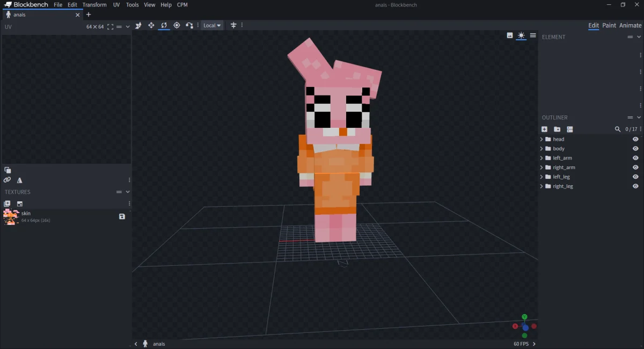Click the import texture icon in the Textures panel
Image resolution: width=644 pixels, height=349 pixels.
pos(20,203)
